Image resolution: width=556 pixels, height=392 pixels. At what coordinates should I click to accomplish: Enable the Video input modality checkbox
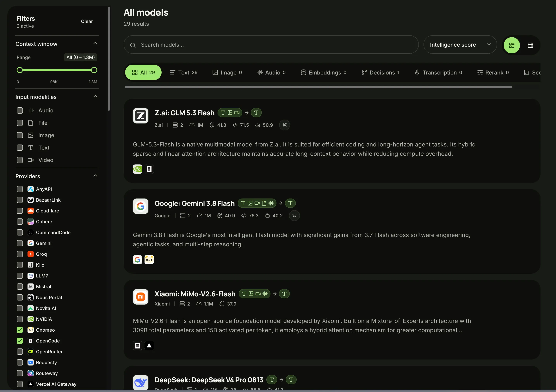tap(20, 160)
